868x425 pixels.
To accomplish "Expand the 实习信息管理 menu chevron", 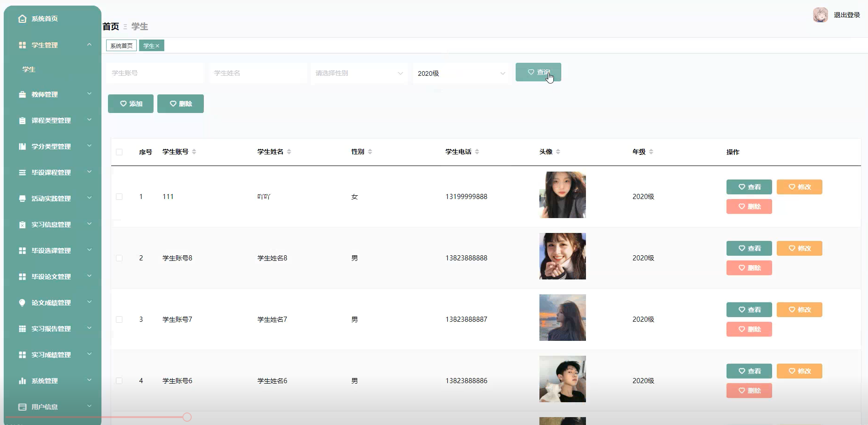I will [x=89, y=224].
